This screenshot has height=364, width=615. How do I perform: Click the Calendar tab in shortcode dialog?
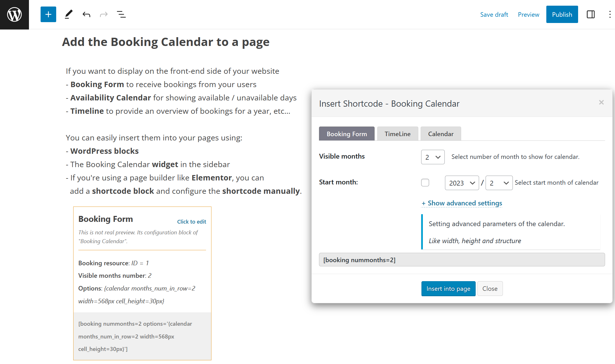[x=441, y=134]
